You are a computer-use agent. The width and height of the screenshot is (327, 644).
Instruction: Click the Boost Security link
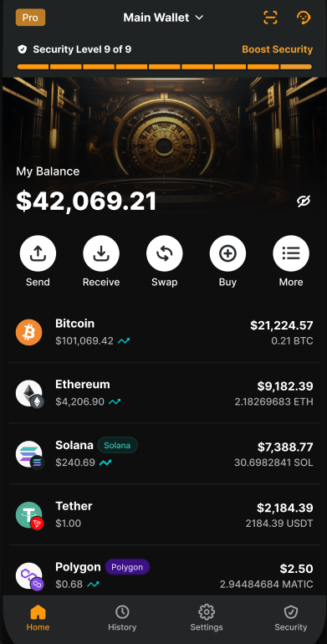(x=278, y=49)
